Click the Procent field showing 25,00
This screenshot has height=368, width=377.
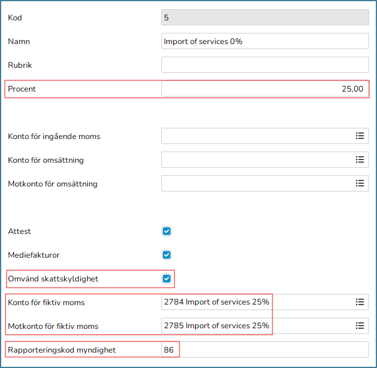point(265,89)
